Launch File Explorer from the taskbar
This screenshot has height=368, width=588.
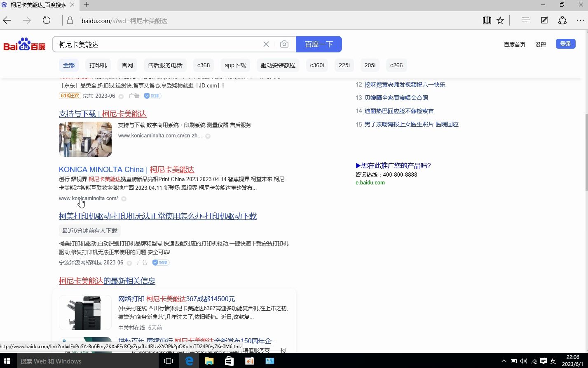209,361
